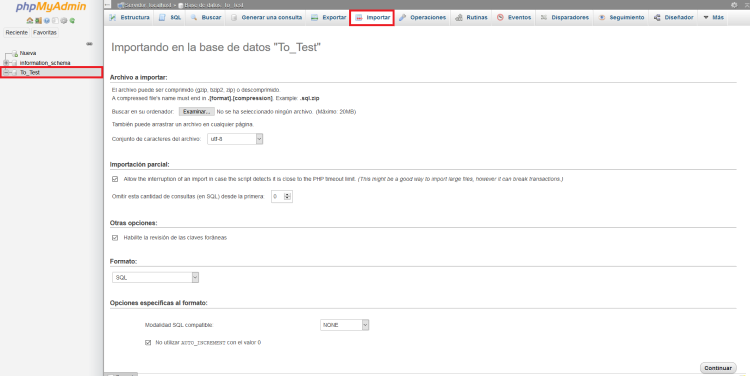Open the SQL format dropdown

pyautogui.click(x=155, y=277)
